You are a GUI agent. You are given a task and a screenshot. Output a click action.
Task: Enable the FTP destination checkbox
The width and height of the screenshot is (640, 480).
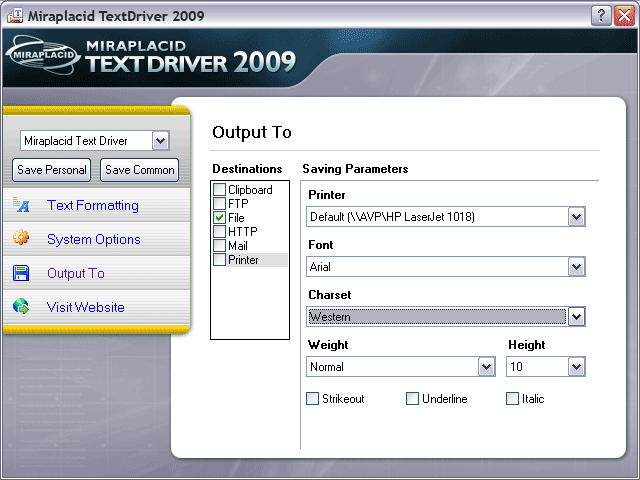(220, 203)
